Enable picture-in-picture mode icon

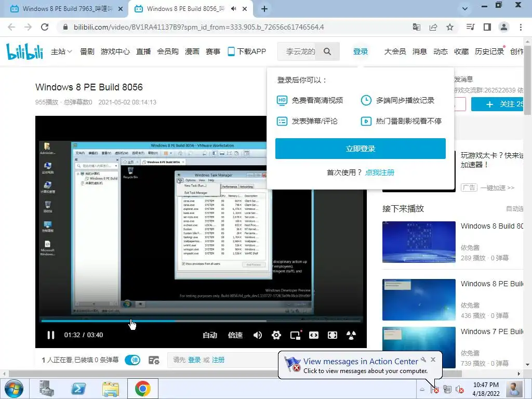point(296,335)
